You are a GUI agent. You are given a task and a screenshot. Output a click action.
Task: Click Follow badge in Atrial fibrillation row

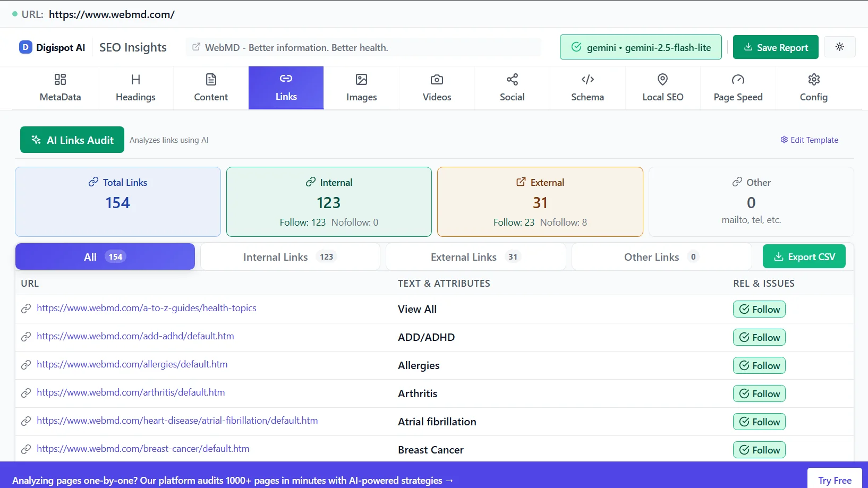pyautogui.click(x=759, y=422)
